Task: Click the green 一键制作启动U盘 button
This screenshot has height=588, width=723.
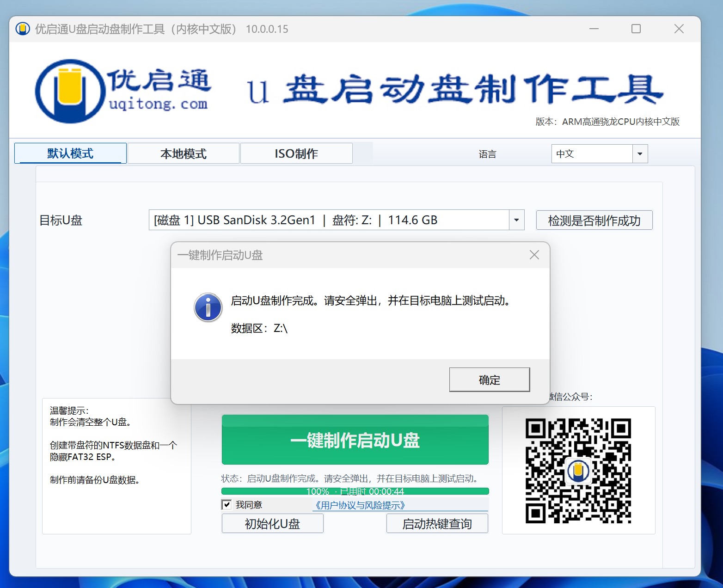Action: [355, 440]
